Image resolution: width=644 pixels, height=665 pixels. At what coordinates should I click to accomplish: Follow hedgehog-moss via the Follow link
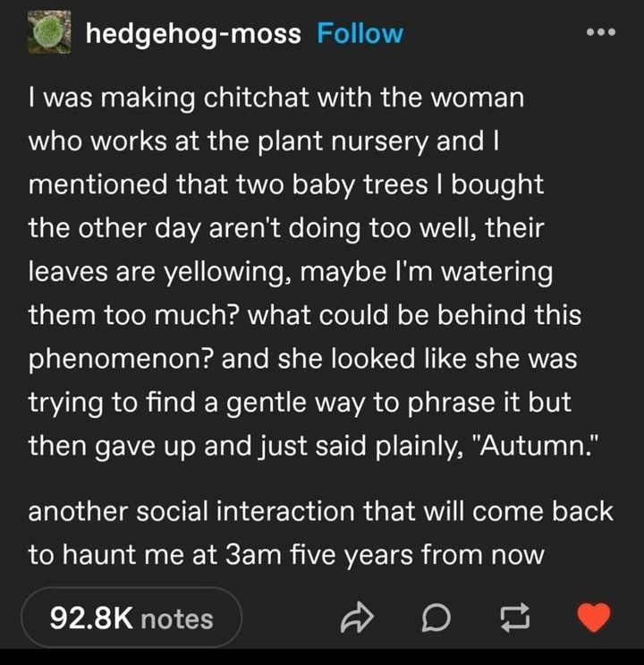tap(360, 34)
